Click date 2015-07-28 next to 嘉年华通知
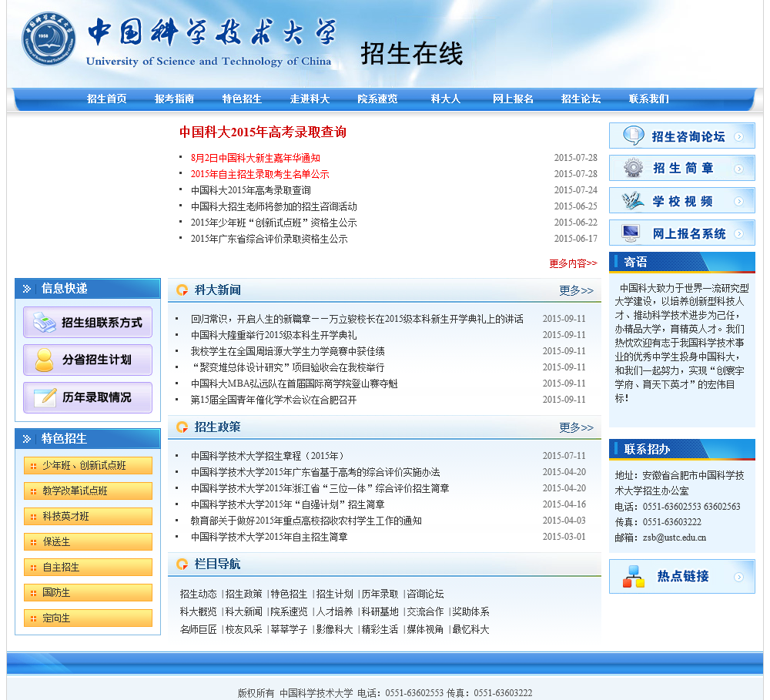770x700 pixels. [575, 158]
